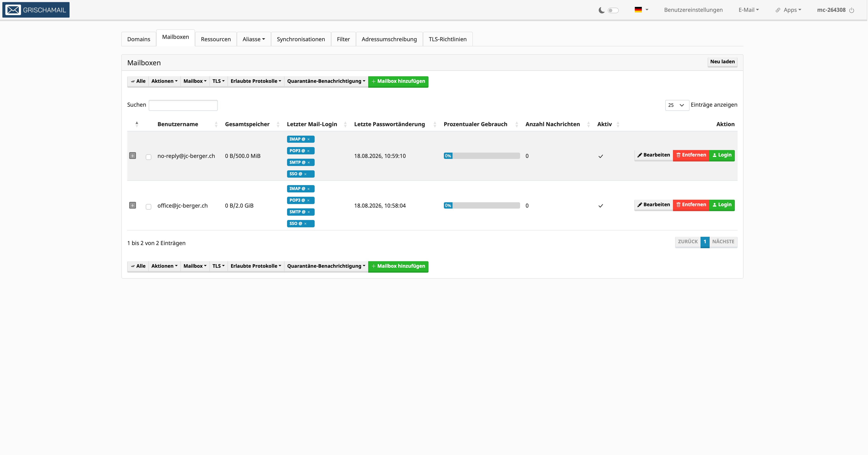The image size is (868, 455).
Task: Open the German flag language dropdown
Action: point(641,10)
